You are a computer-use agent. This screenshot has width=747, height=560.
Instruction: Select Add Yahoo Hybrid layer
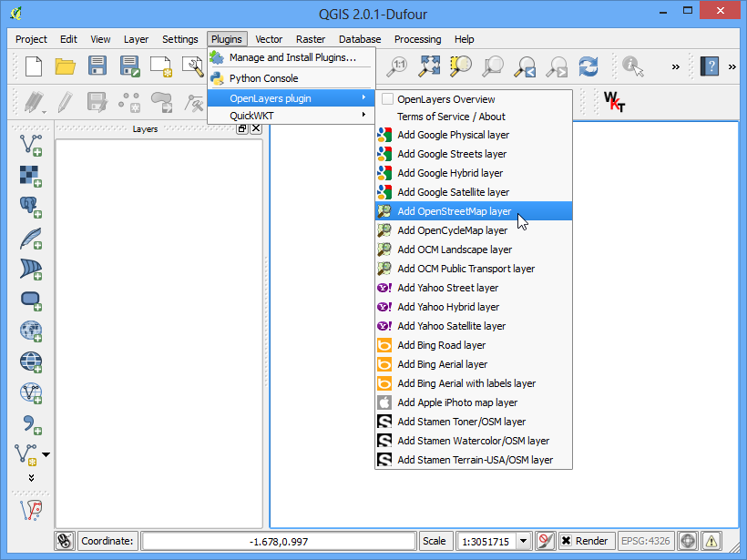click(474, 307)
